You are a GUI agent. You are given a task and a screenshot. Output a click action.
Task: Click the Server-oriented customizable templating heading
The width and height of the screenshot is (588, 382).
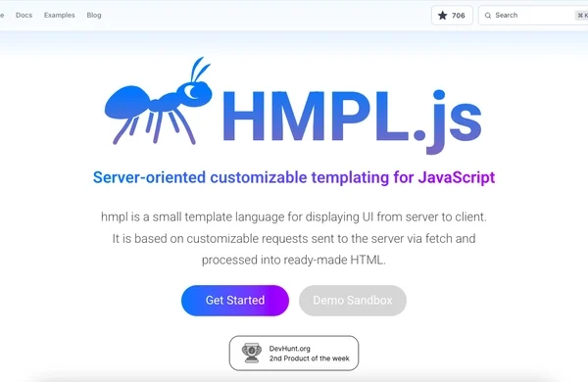(294, 177)
